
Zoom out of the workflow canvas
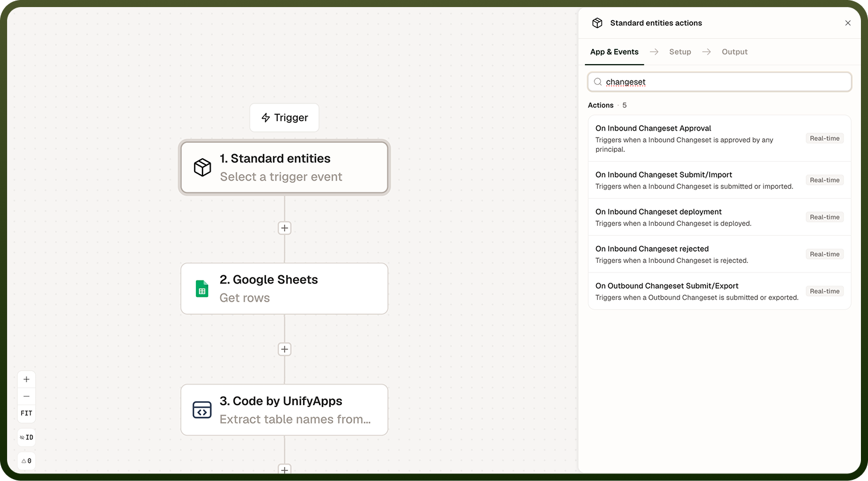26,396
